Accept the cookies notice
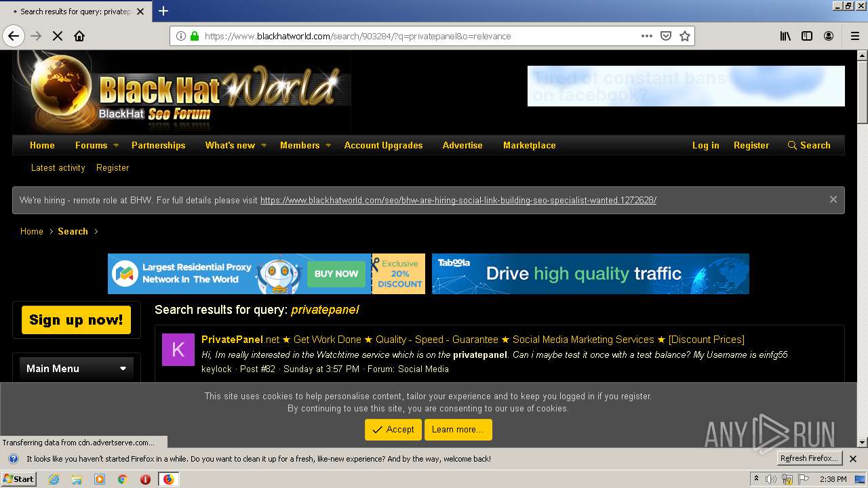Viewport: 868px width, 488px height. pos(393,430)
